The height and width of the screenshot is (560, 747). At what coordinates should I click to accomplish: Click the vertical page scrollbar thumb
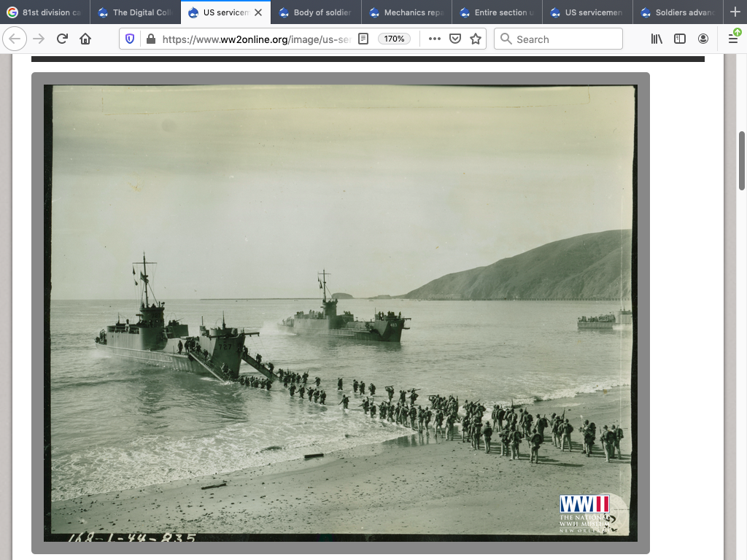[742, 160]
